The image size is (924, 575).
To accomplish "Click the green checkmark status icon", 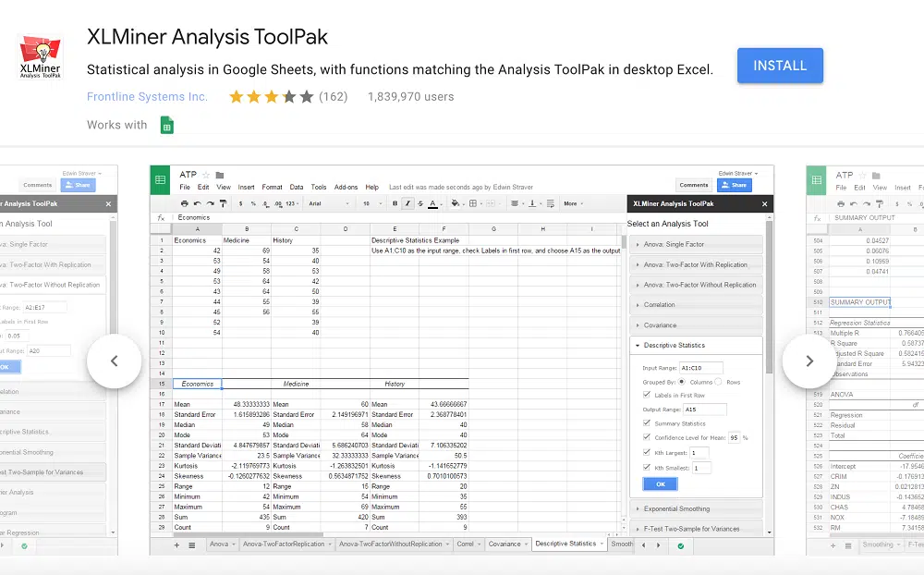I will 681,546.
